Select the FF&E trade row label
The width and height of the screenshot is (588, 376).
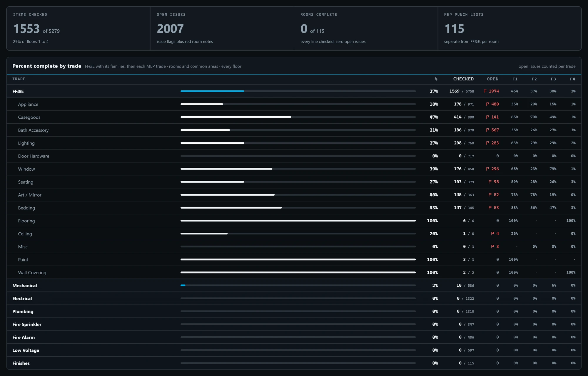(18, 91)
